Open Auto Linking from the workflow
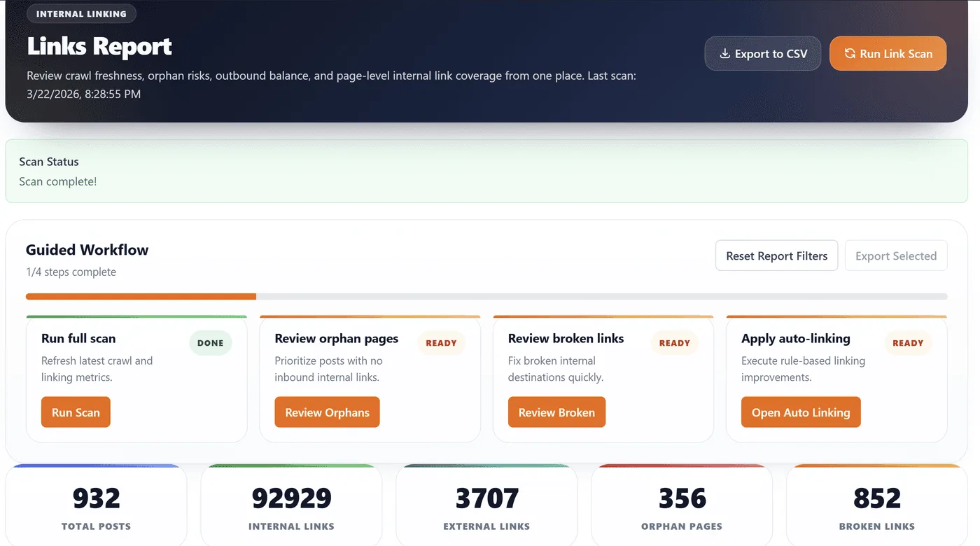The image size is (980, 546). pos(801,412)
